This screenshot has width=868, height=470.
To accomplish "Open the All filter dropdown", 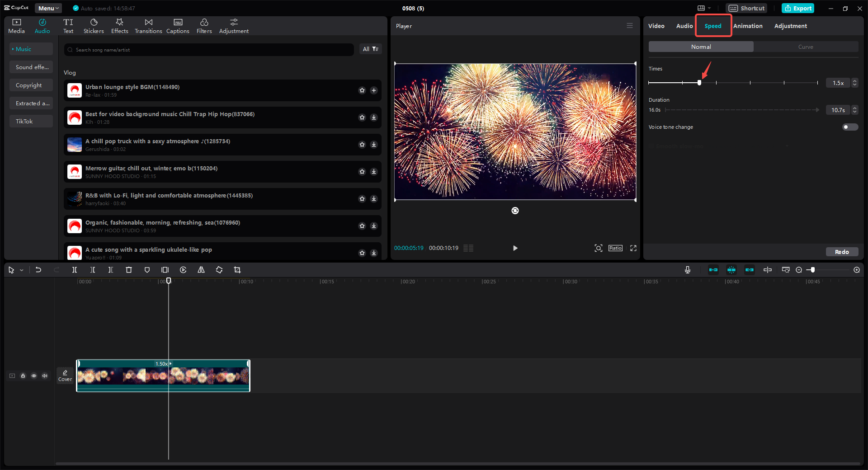I will point(370,49).
